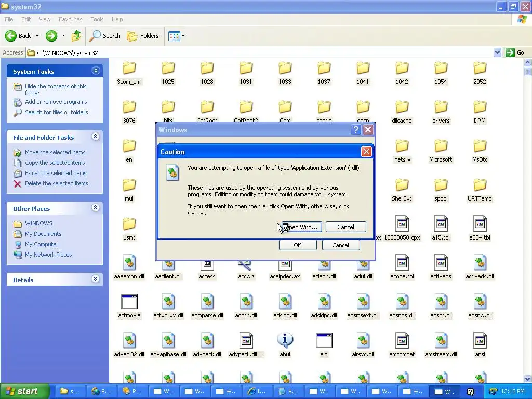Click E-mail the selected items
The height and width of the screenshot is (399, 532).
pos(56,173)
